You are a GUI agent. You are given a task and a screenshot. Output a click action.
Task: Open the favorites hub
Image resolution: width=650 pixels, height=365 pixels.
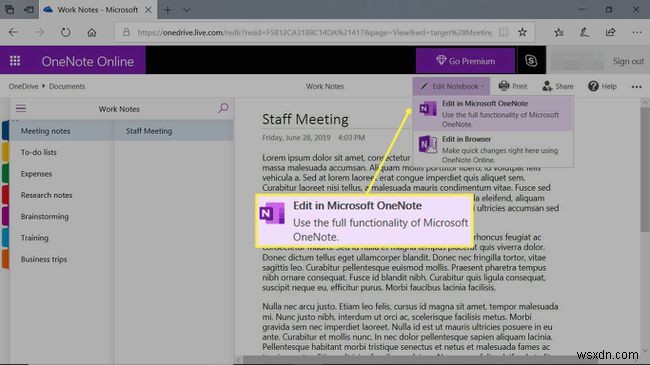pyautogui.click(x=559, y=32)
